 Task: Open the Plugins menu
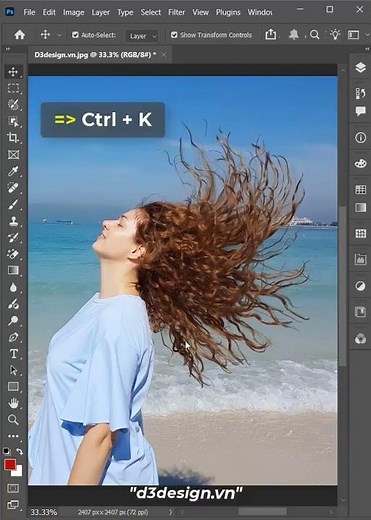(x=228, y=12)
